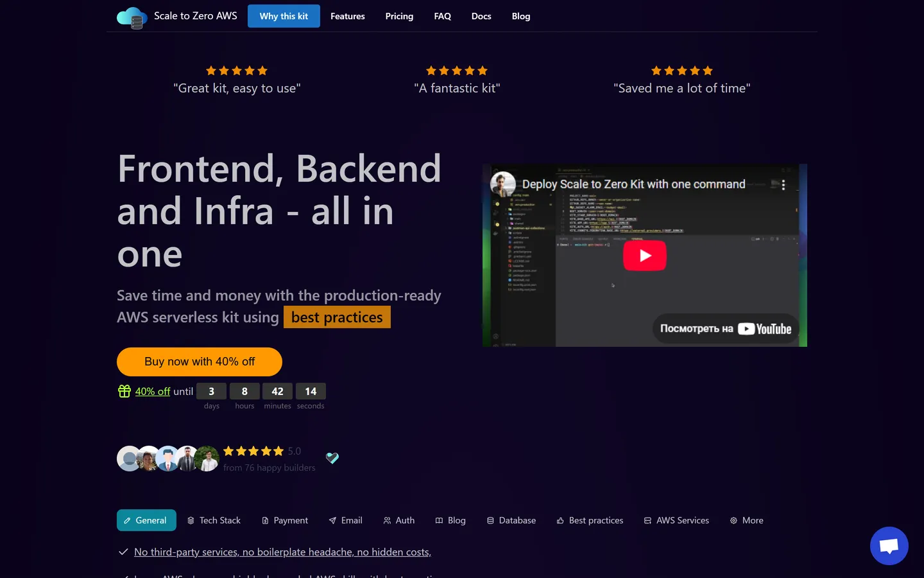Click the countdown minutes box showing 42
The width and height of the screenshot is (924, 578).
[277, 391]
